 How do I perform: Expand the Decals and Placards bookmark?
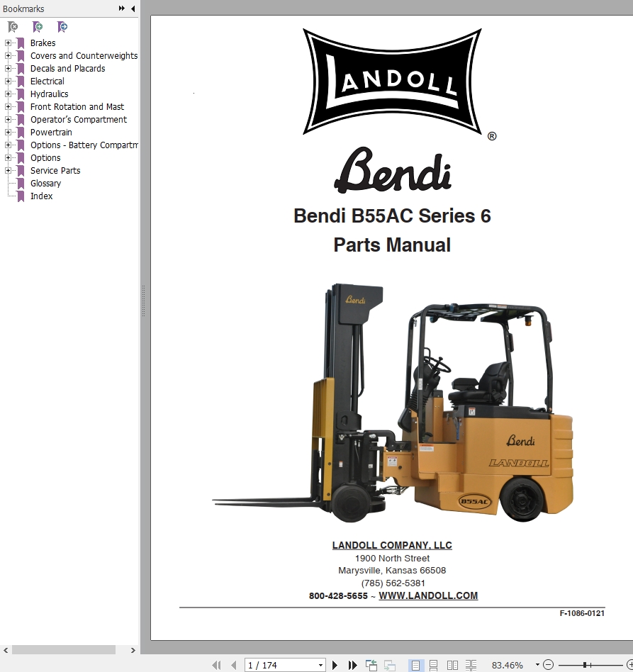coord(8,69)
